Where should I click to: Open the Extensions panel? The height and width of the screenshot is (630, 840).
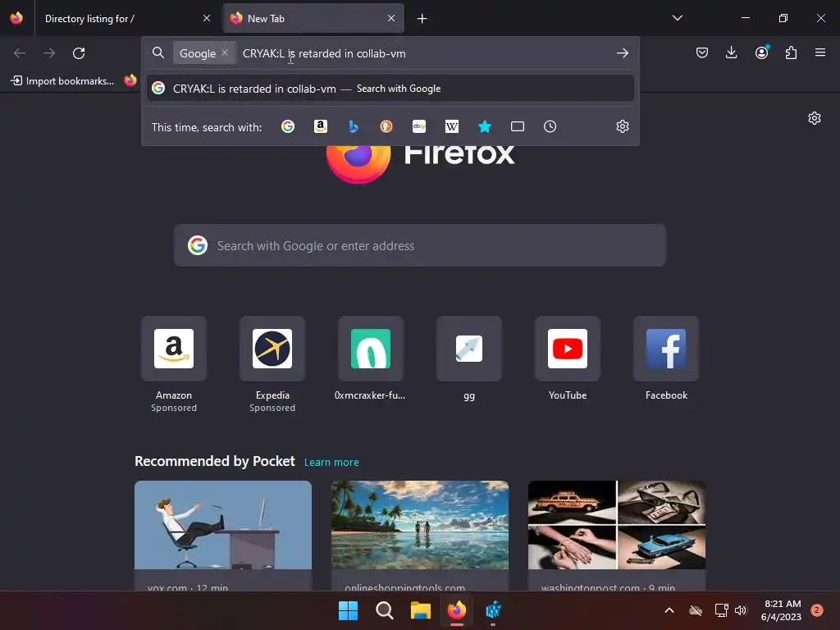[791, 52]
